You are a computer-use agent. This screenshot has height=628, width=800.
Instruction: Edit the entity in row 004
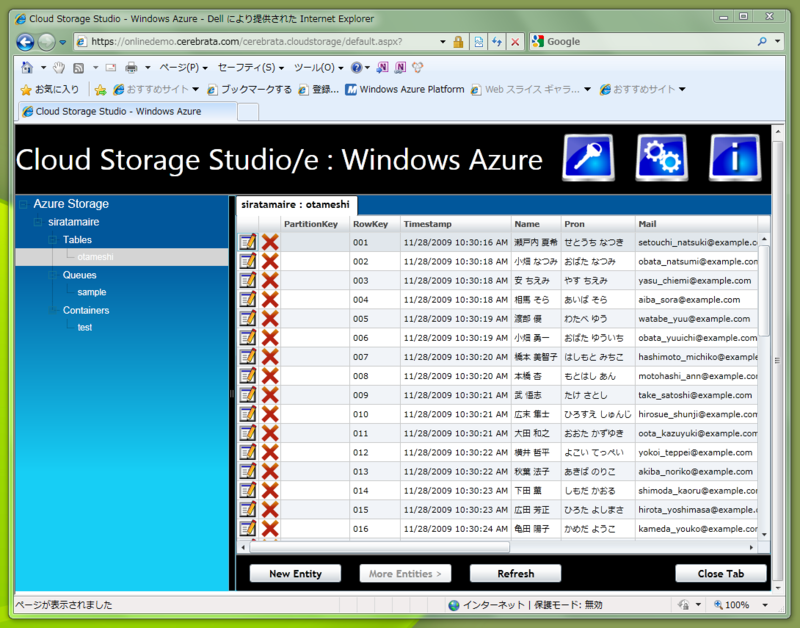[248, 299]
